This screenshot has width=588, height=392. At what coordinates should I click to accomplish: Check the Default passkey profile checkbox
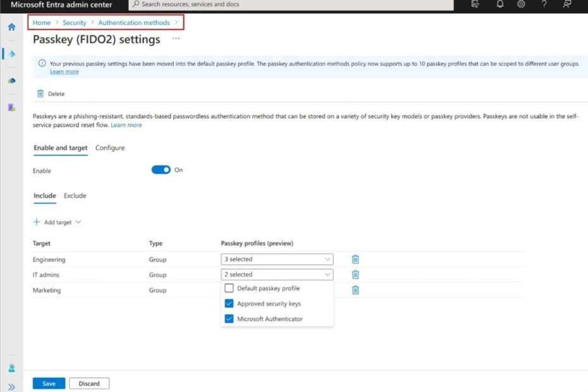pos(230,288)
